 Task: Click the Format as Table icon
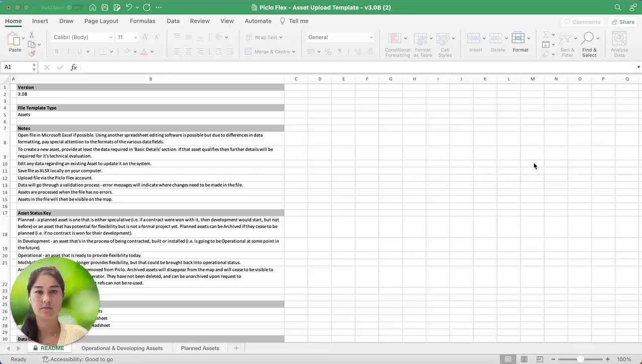[x=422, y=39]
